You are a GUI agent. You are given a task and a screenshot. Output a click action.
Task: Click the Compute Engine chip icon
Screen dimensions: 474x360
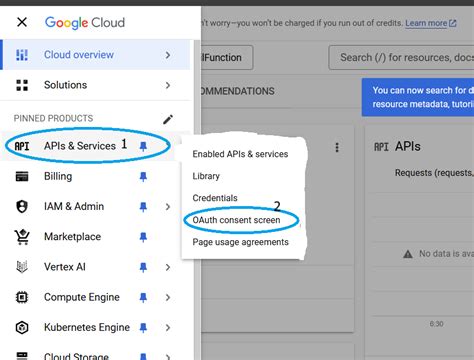[22, 297]
